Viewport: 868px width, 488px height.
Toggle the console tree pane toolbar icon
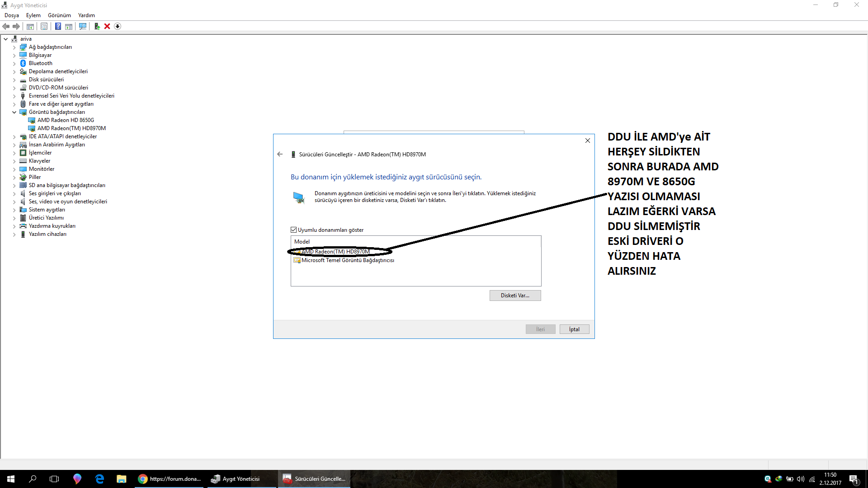[30, 26]
